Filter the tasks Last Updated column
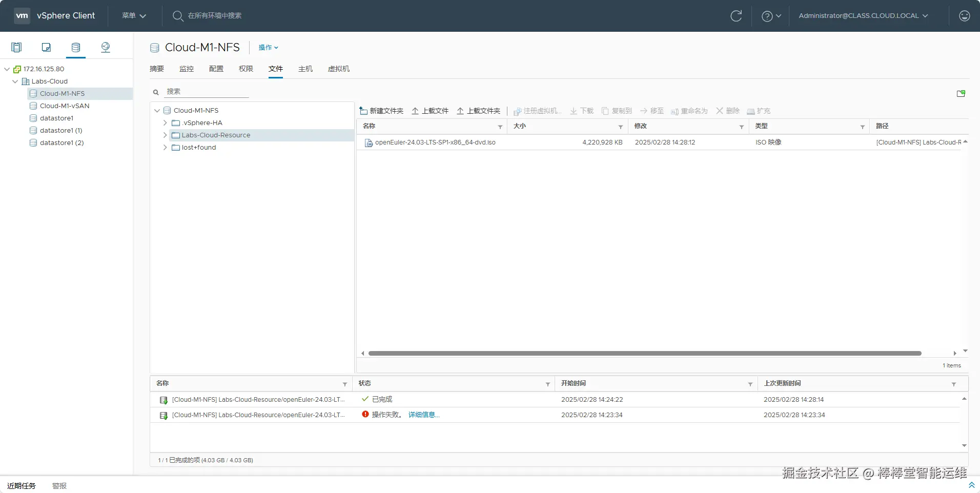The image size is (980, 493). 954,384
